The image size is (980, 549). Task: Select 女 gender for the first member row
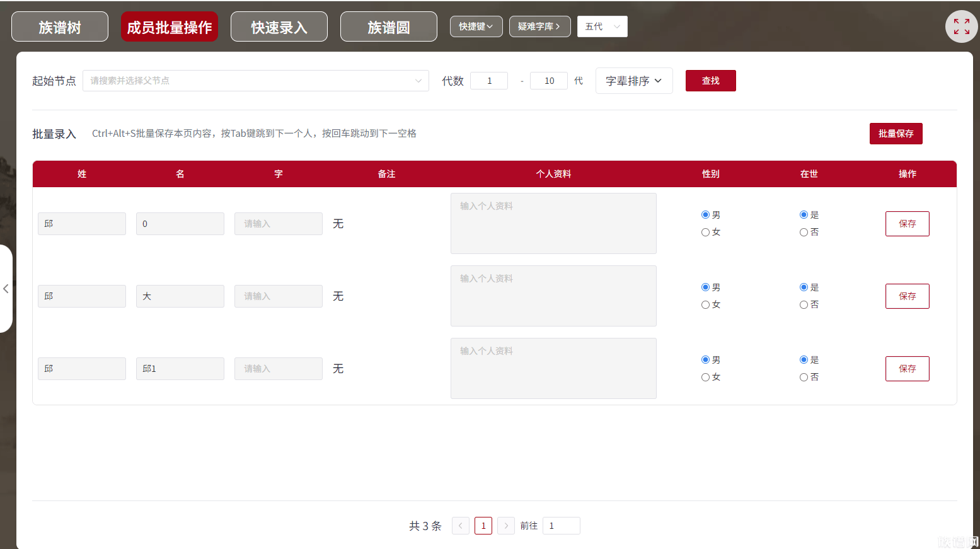[x=705, y=232]
